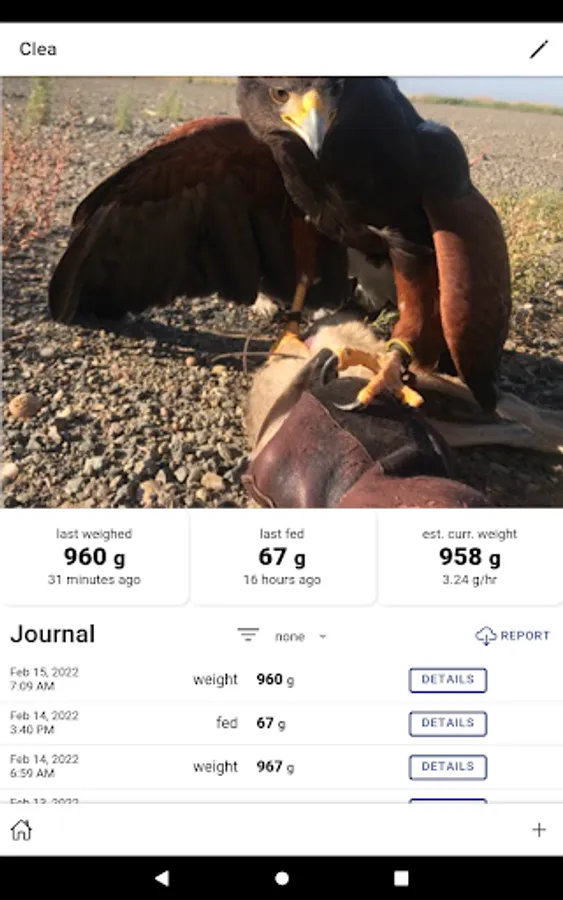The height and width of the screenshot is (900, 563).
Task: Tap the plus add entry icon
Action: 538,830
